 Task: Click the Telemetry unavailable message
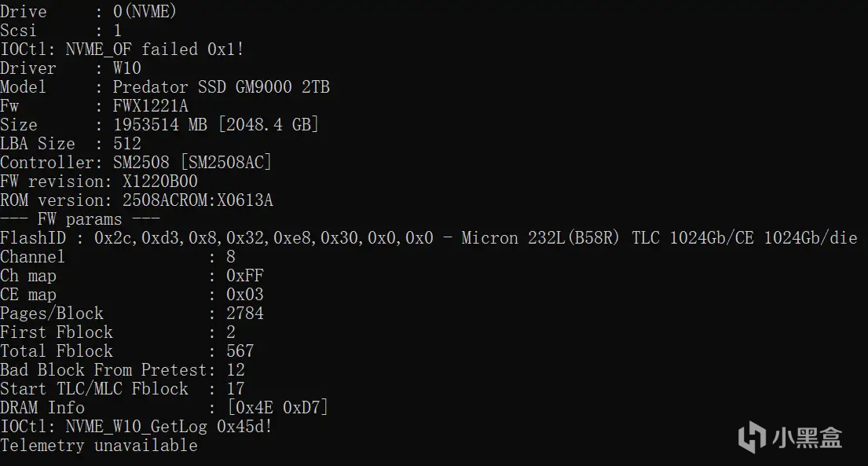click(98, 445)
